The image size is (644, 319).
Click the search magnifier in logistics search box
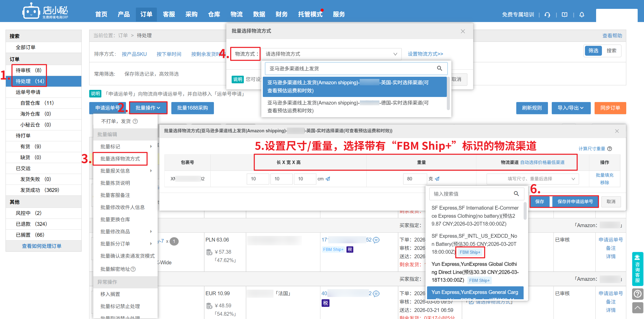tap(439, 68)
